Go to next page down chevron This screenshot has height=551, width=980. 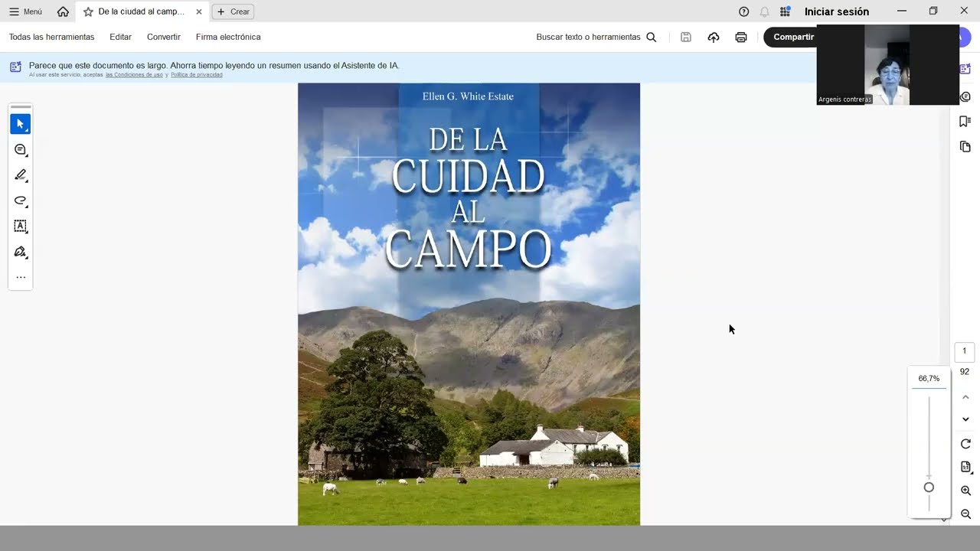965,419
